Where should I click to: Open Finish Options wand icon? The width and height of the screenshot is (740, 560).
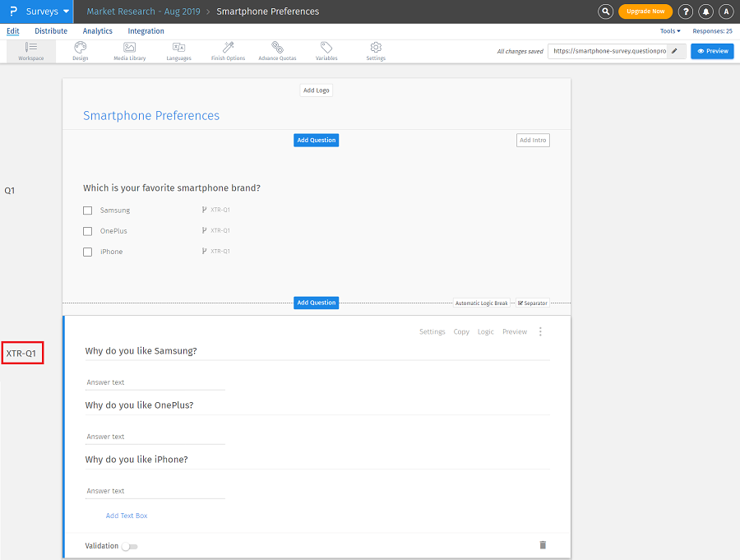229,51
